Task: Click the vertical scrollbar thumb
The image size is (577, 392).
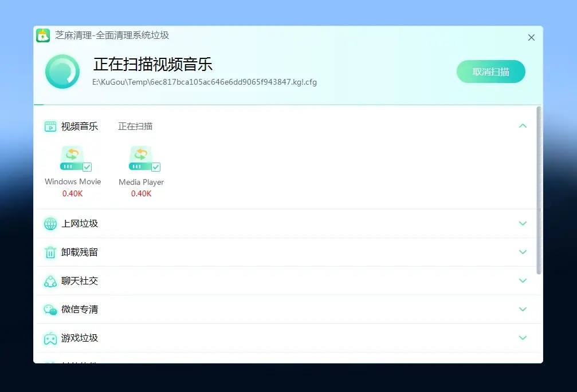Action: click(539, 189)
